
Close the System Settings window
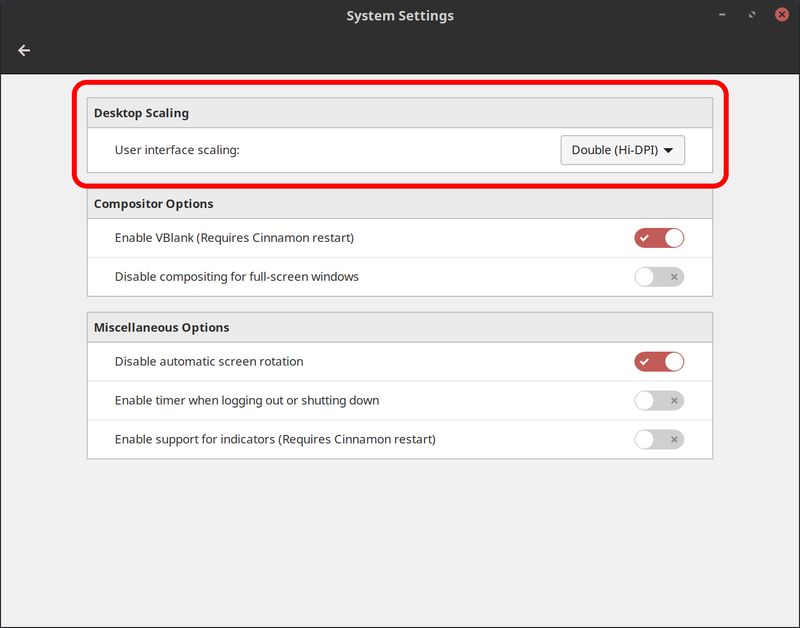click(x=782, y=15)
